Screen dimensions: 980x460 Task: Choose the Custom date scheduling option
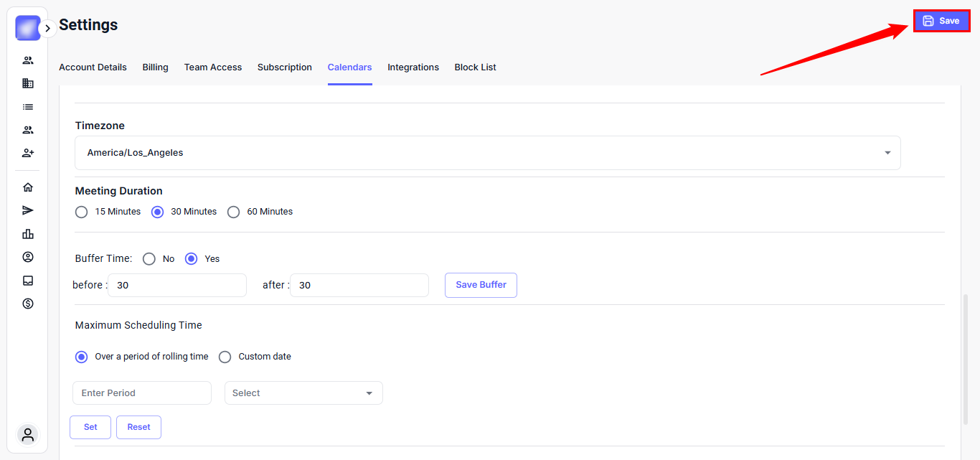click(x=225, y=357)
